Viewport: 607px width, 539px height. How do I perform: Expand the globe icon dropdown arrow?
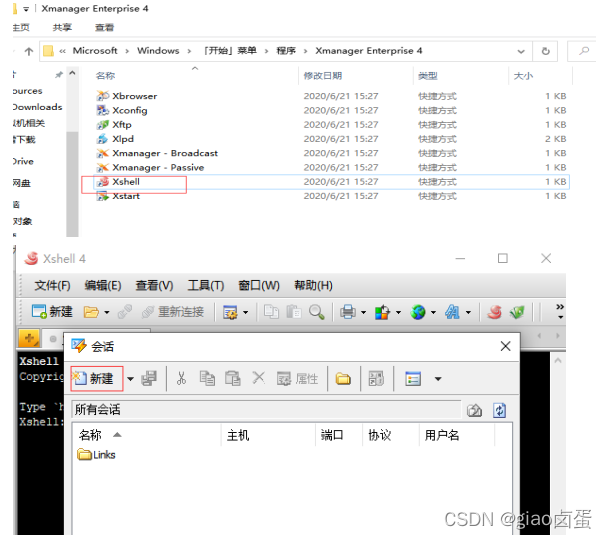(x=433, y=312)
